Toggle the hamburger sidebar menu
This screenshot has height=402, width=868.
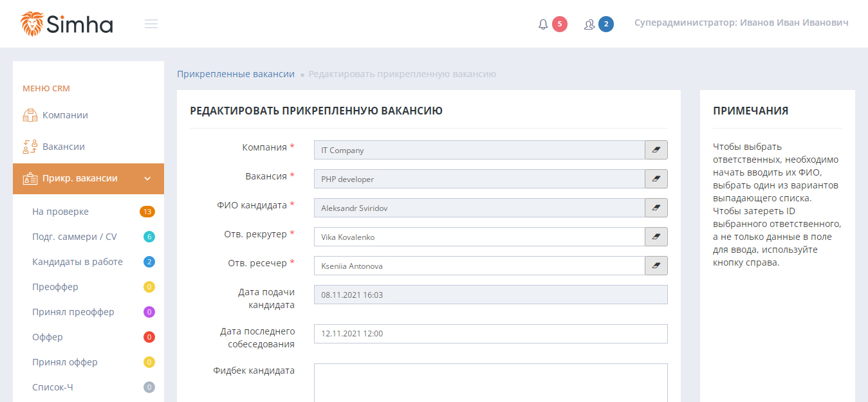(151, 24)
